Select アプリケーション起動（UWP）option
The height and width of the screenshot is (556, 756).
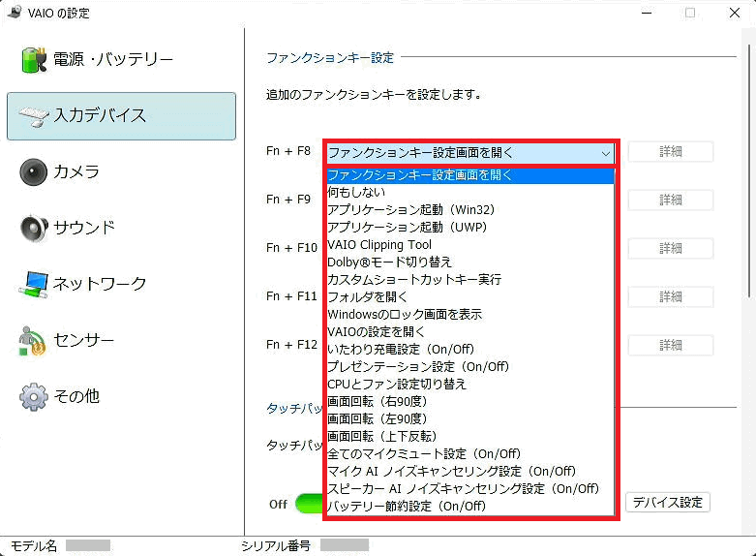point(470,228)
